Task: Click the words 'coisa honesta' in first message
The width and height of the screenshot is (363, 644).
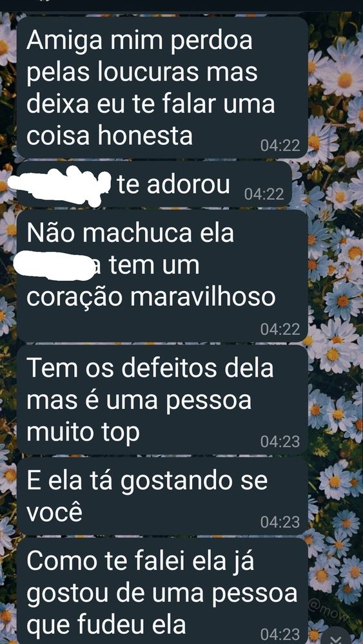Action: [x=110, y=137]
